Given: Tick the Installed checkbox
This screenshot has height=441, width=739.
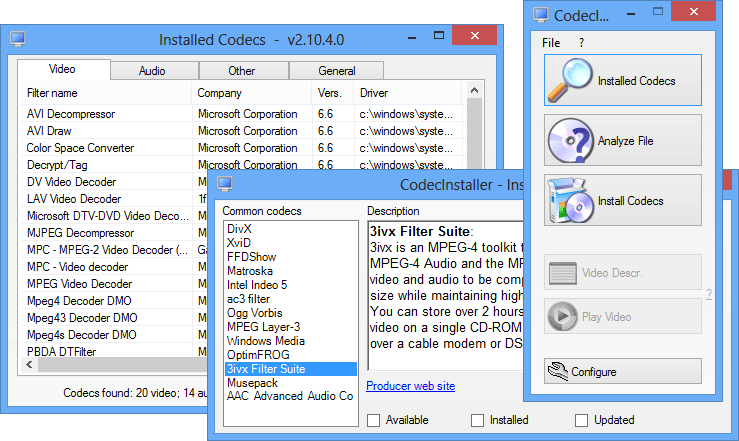Looking at the screenshot, I should tap(477, 420).
